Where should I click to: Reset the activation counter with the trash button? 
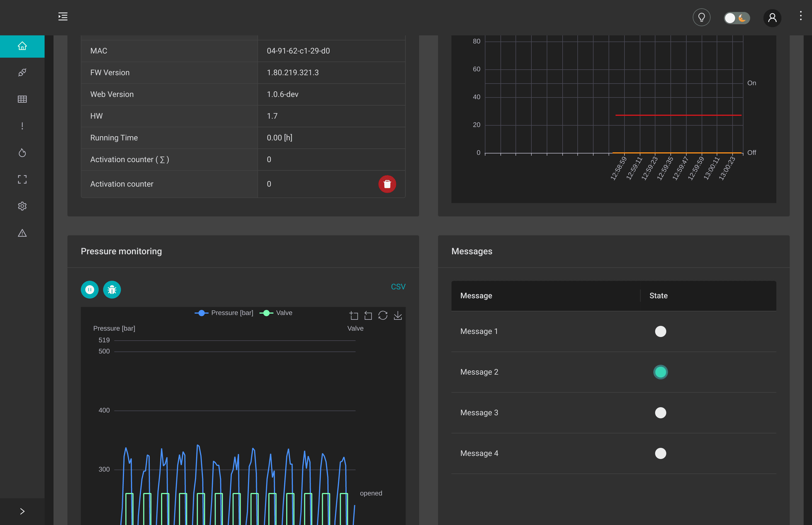point(387,184)
